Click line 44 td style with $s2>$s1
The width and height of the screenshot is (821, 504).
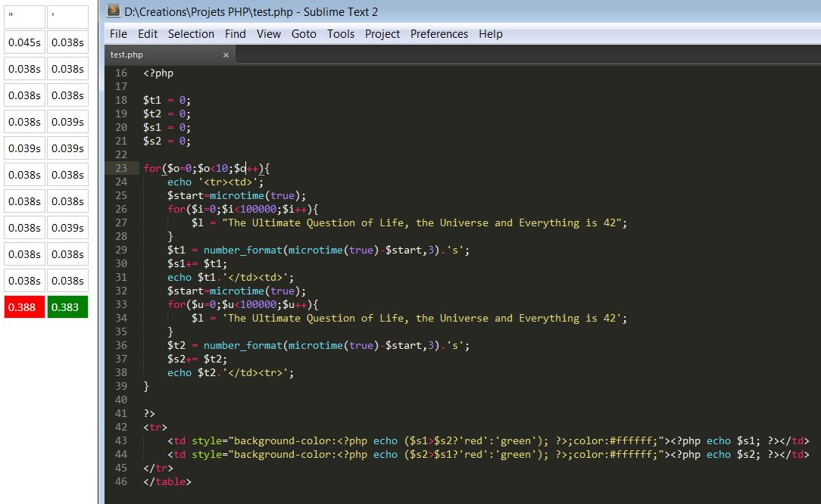489,454
